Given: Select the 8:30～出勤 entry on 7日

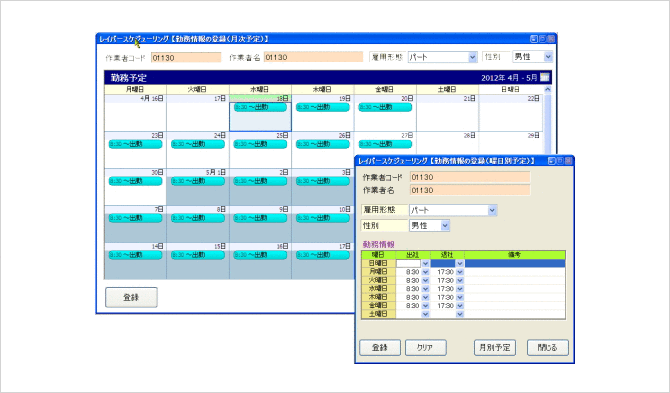Looking at the screenshot, I should point(135,218).
